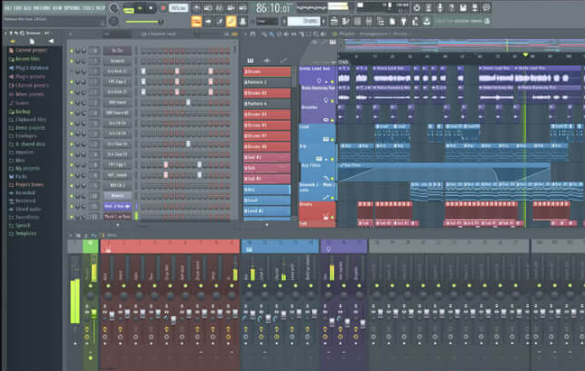Click the save project floppy icon
Viewport: 585px width, 371px height.
click(463, 7)
